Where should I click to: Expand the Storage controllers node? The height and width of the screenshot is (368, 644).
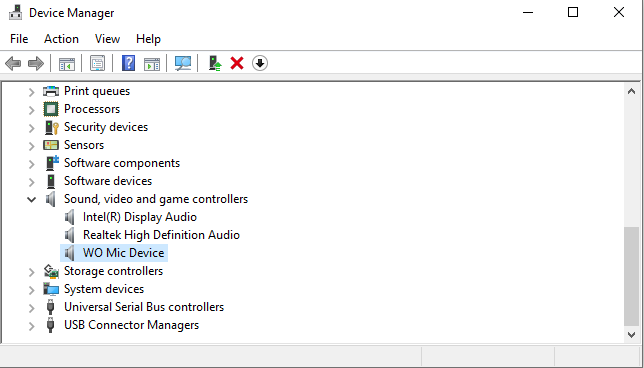tap(31, 272)
